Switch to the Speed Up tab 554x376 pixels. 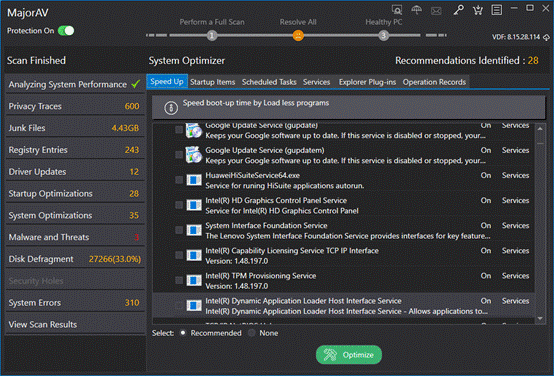click(167, 82)
